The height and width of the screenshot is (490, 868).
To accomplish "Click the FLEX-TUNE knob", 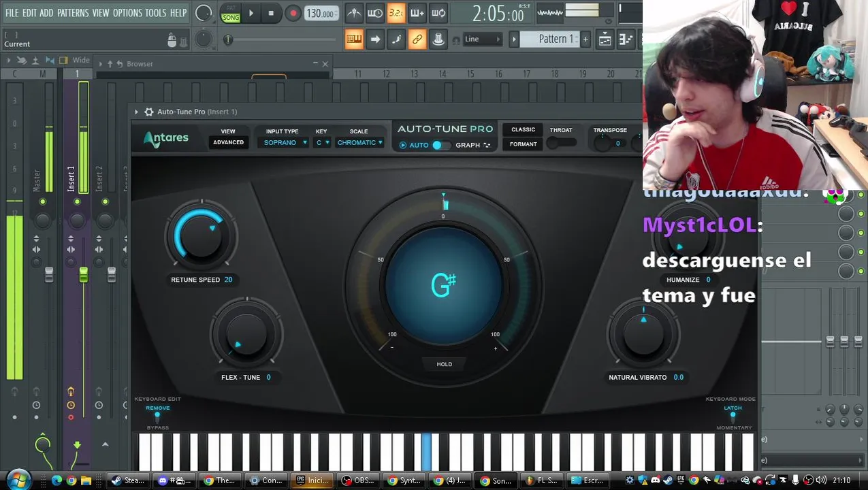I will [x=246, y=333].
